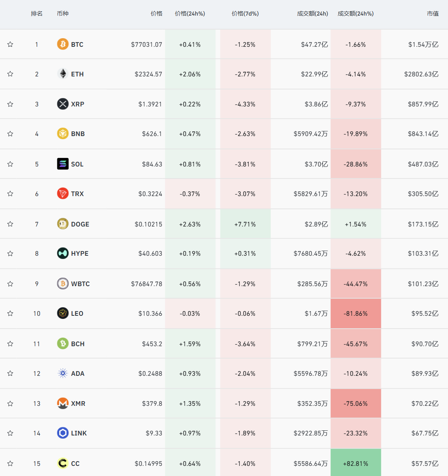Viewport: 448px width, 476px height.
Task: Click the Monero XMR logo
Action: pos(63,403)
